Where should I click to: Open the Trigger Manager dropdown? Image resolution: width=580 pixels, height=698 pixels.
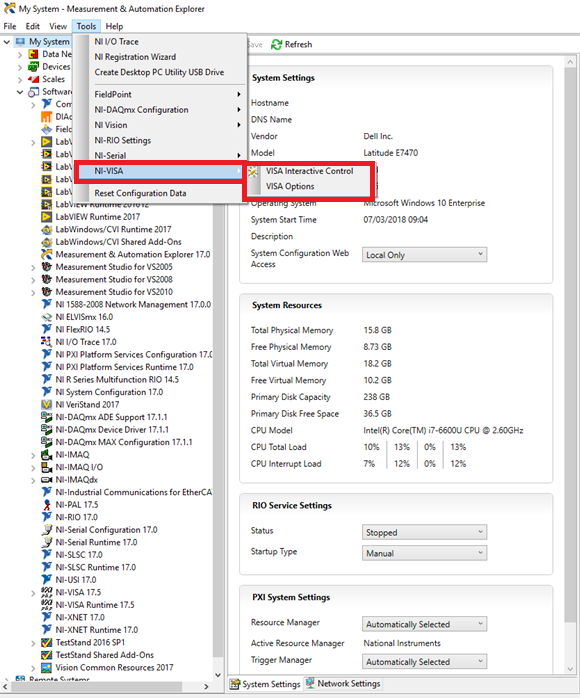[424, 661]
